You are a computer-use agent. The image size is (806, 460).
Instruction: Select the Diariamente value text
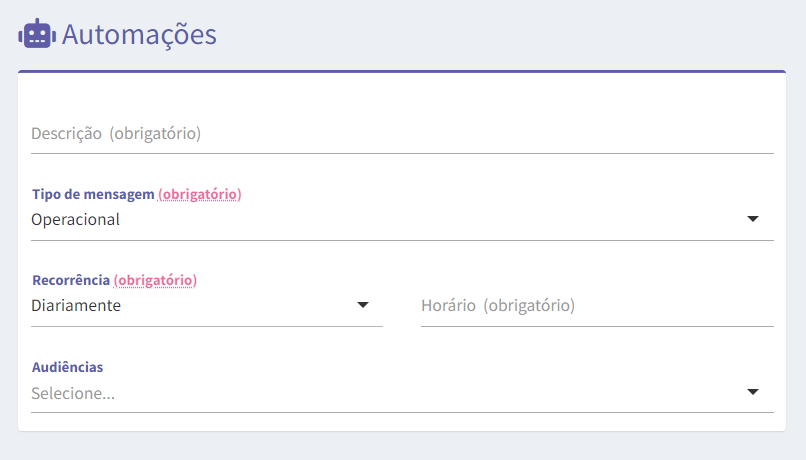(76, 305)
